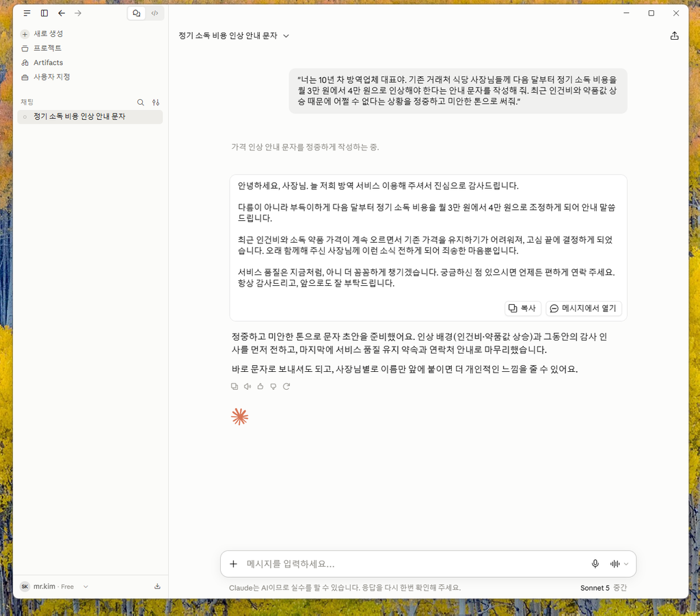Screen dimensions: 700x616
Task: Click the 복사 button on the draft
Action: pyautogui.click(x=522, y=308)
